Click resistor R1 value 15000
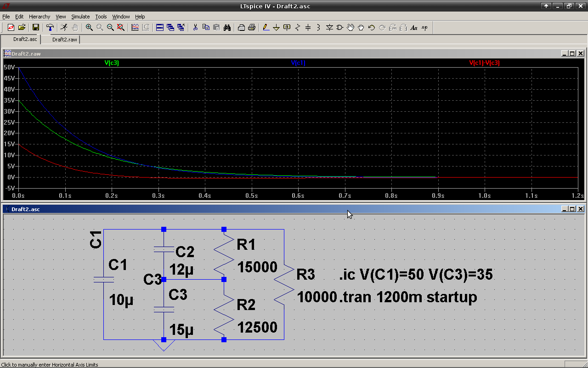 257,267
